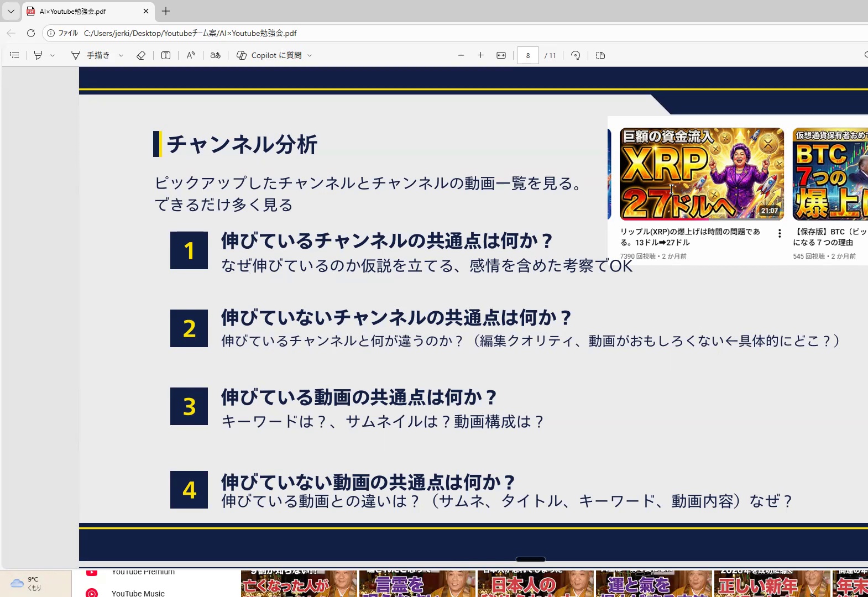Click the address bar file path
The height and width of the screenshot is (597, 868).
[x=190, y=33]
